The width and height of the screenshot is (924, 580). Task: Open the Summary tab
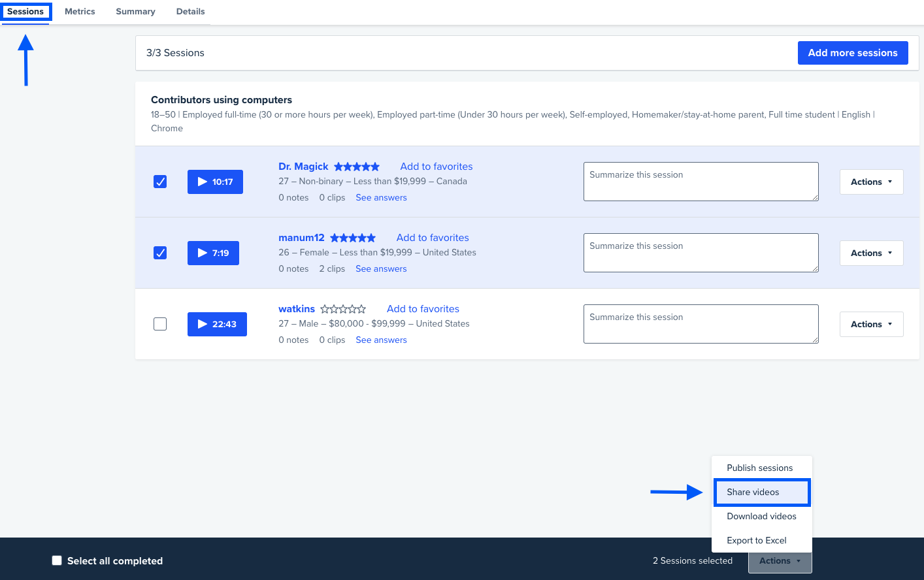135,12
